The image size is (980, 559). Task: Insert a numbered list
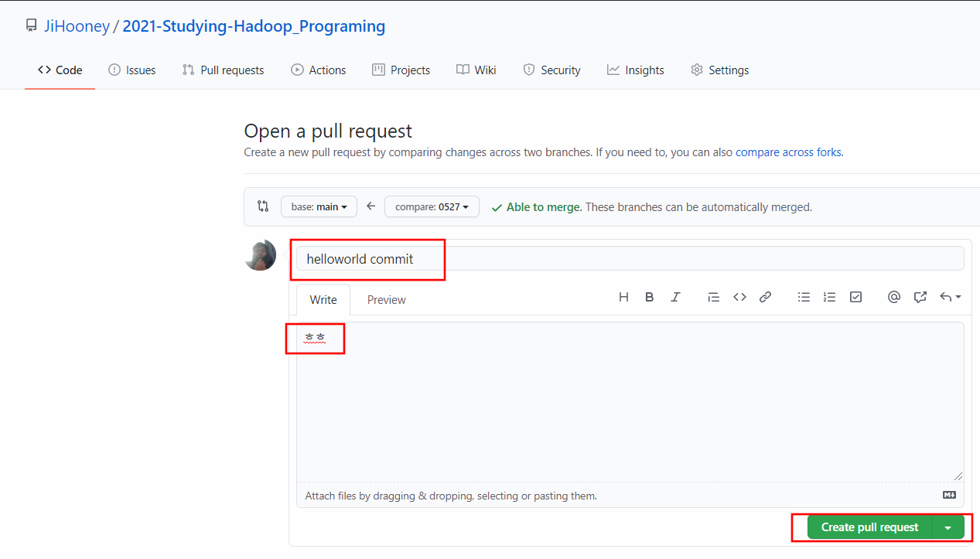830,297
